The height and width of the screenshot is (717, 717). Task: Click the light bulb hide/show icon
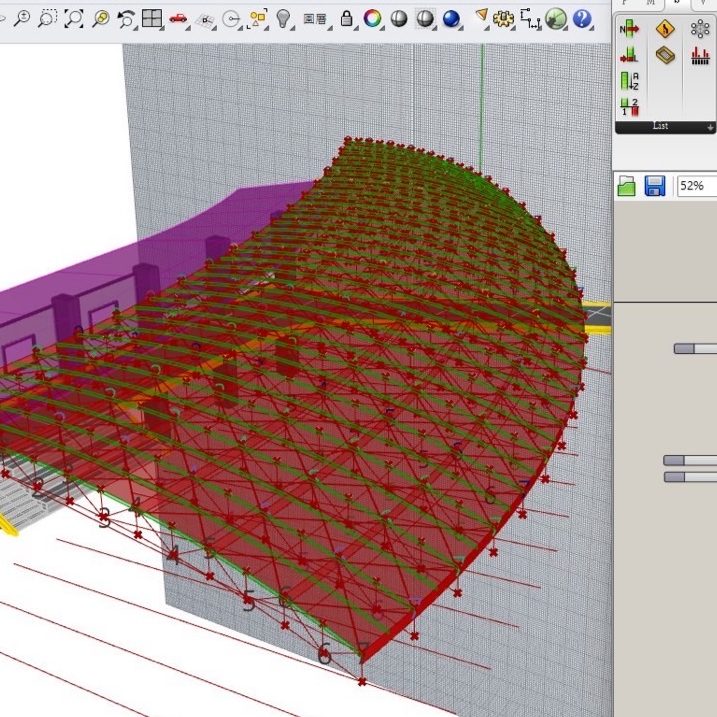pos(284,18)
